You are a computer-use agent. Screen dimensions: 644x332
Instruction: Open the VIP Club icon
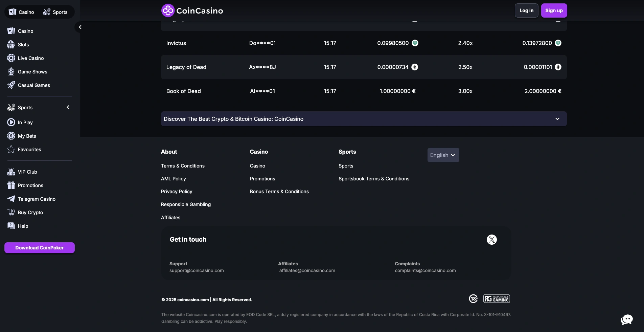click(10, 172)
